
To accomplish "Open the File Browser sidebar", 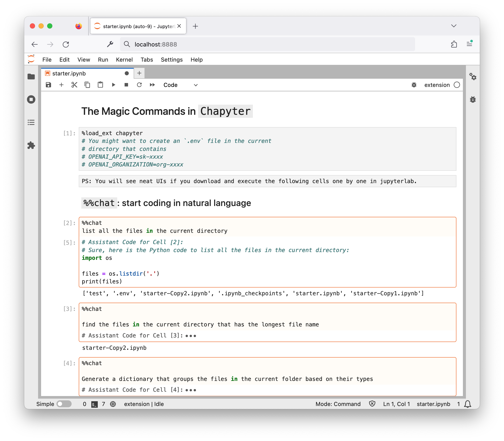I will tap(31, 77).
